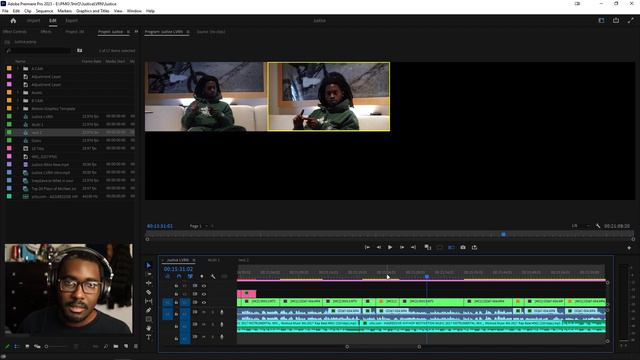The height and width of the screenshot is (360, 640).
Task: Click the Mark In transport button
Action: (x=367, y=247)
